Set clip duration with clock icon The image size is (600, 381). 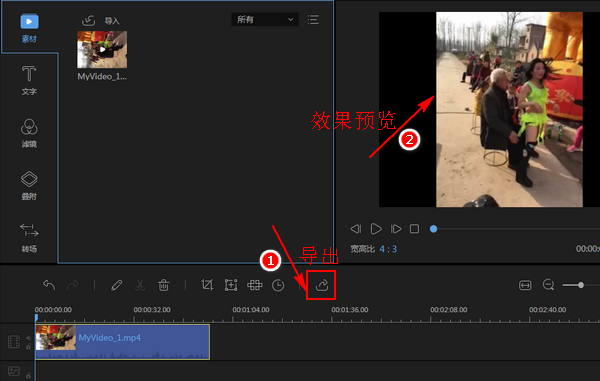tap(278, 285)
